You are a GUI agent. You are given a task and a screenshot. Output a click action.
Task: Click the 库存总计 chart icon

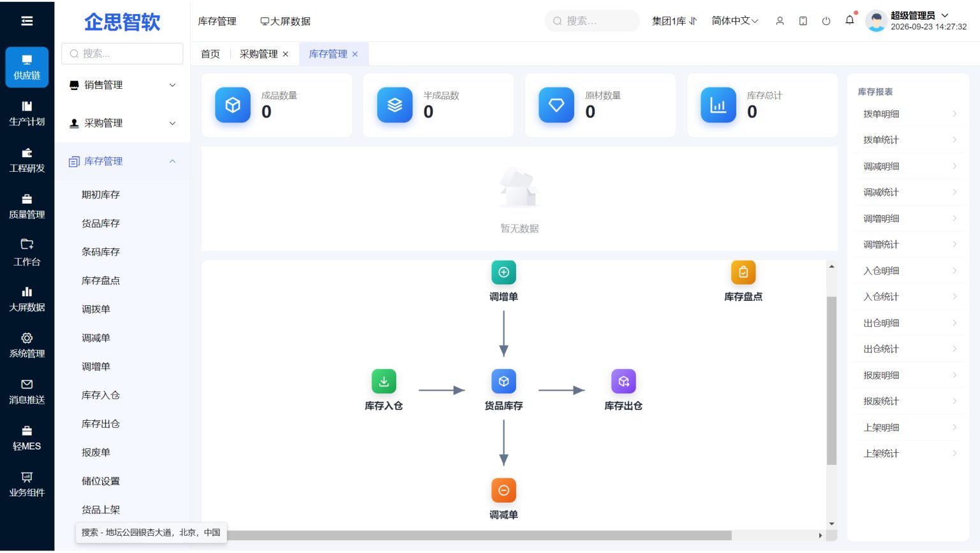click(718, 105)
